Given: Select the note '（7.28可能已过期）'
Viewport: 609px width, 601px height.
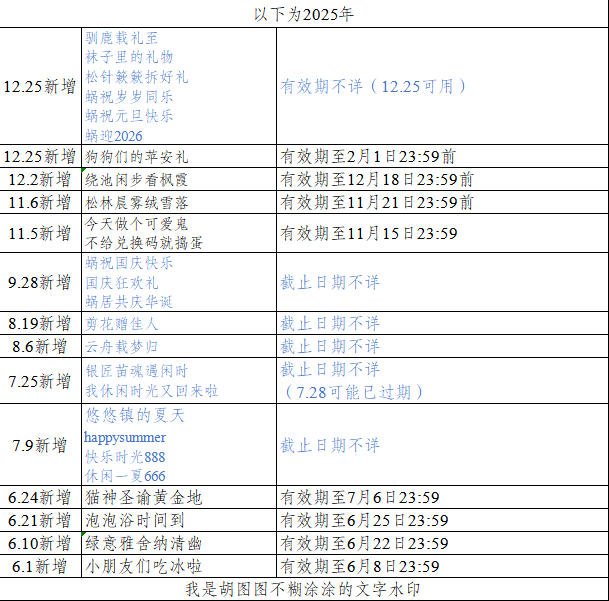Looking at the screenshot, I should point(352,392).
